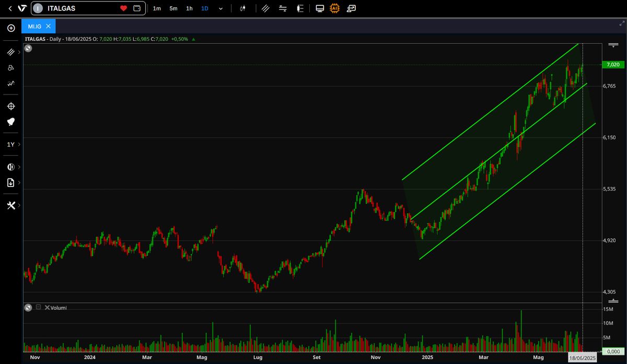The width and height of the screenshot is (627, 364).
Task: Expand the sidebar drawing lines submenu arrow
Action: tap(19, 52)
